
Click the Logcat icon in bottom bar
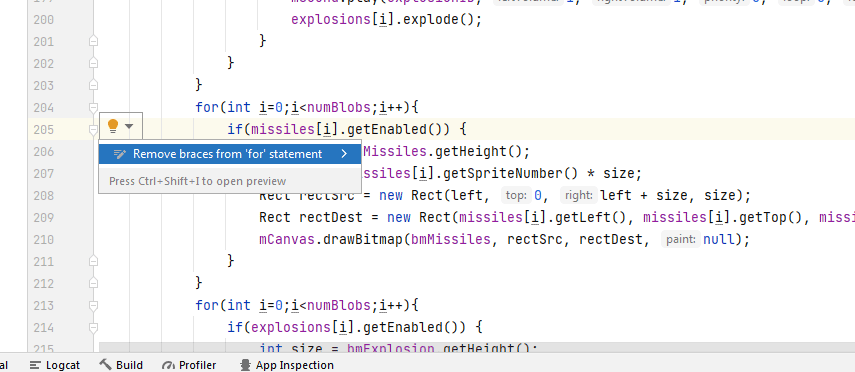[x=36, y=365]
